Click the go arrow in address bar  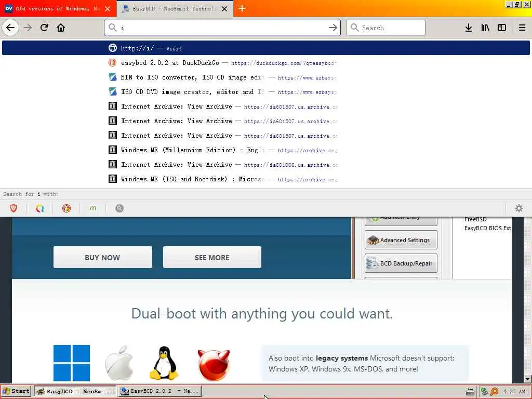(333, 28)
